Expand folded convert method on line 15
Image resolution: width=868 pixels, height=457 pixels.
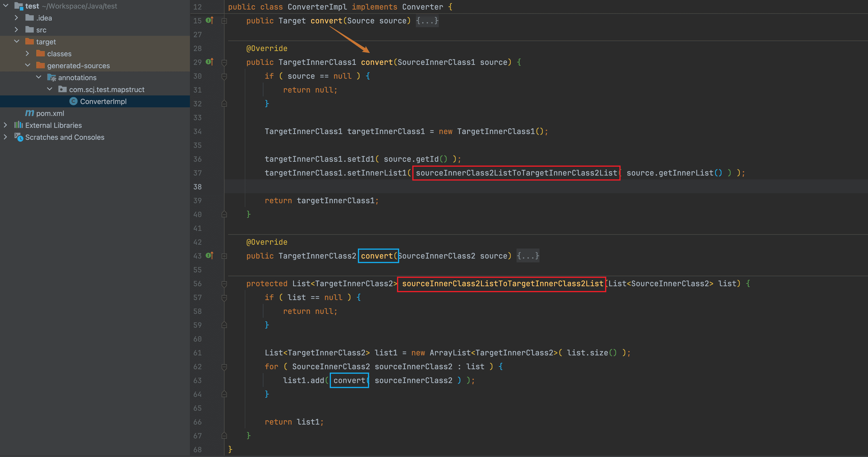coord(224,21)
